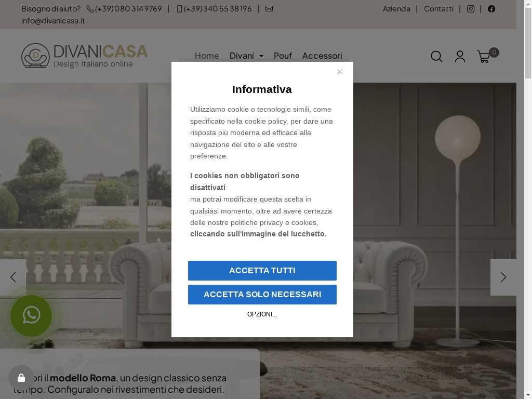
Task: Open the Contatti link
Action: (438, 9)
